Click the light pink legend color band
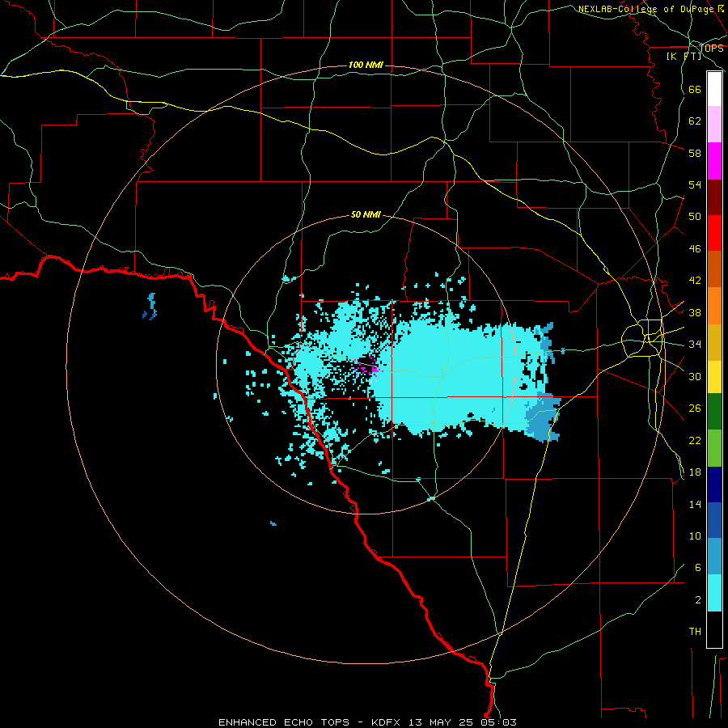Image resolution: width=728 pixels, height=728 pixels. [714, 125]
